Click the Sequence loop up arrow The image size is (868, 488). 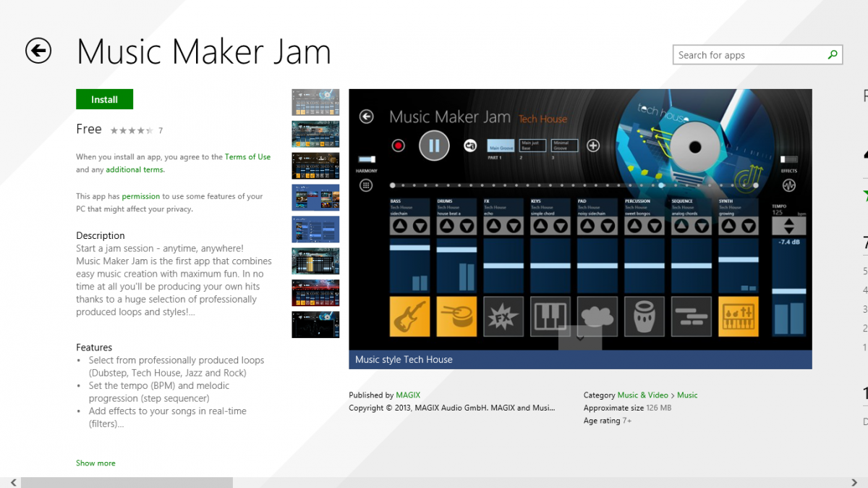683,226
